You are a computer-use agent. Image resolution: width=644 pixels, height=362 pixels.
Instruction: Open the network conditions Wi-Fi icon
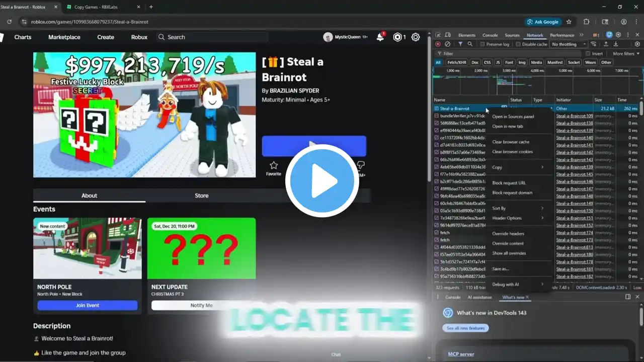(x=594, y=44)
